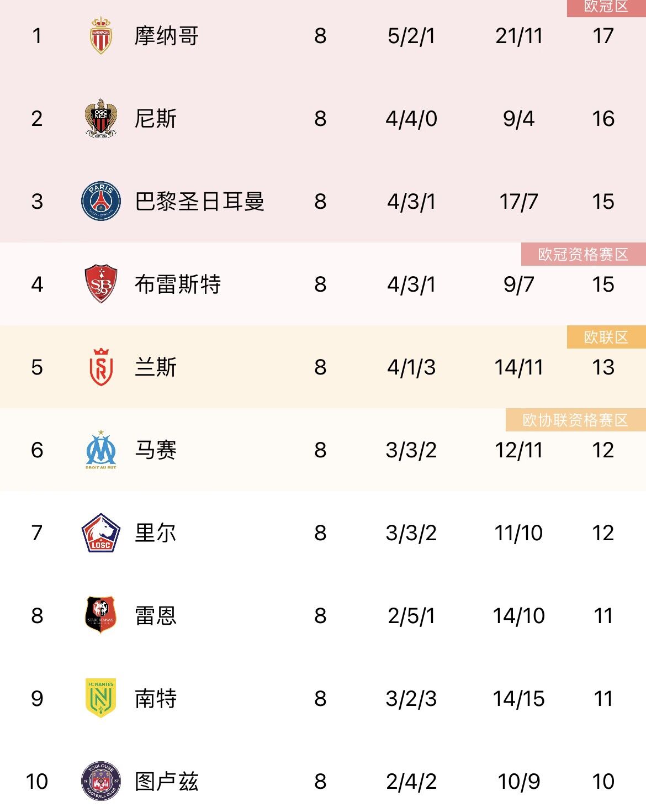The height and width of the screenshot is (812, 646).
Task: Tap the OGC Nice team logo
Action: (101, 118)
